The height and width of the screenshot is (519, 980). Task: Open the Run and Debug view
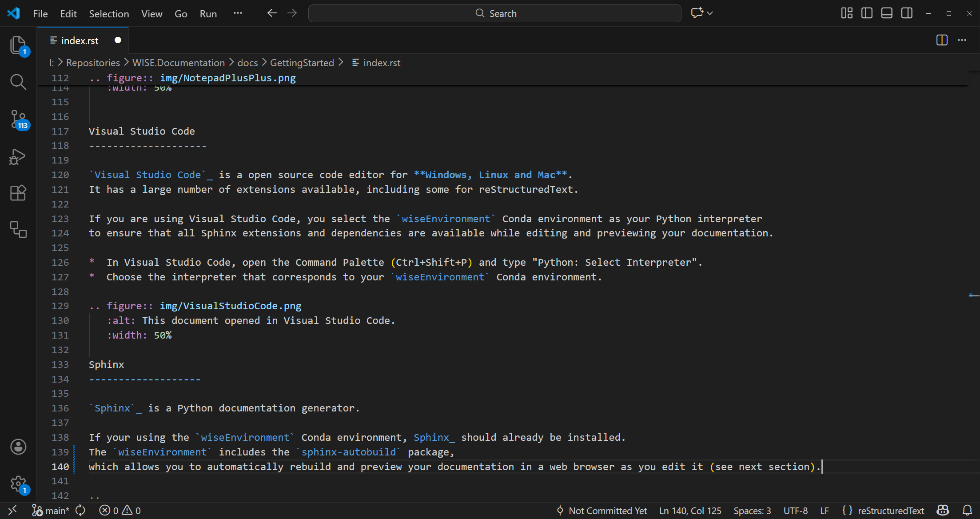pos(18,156)
